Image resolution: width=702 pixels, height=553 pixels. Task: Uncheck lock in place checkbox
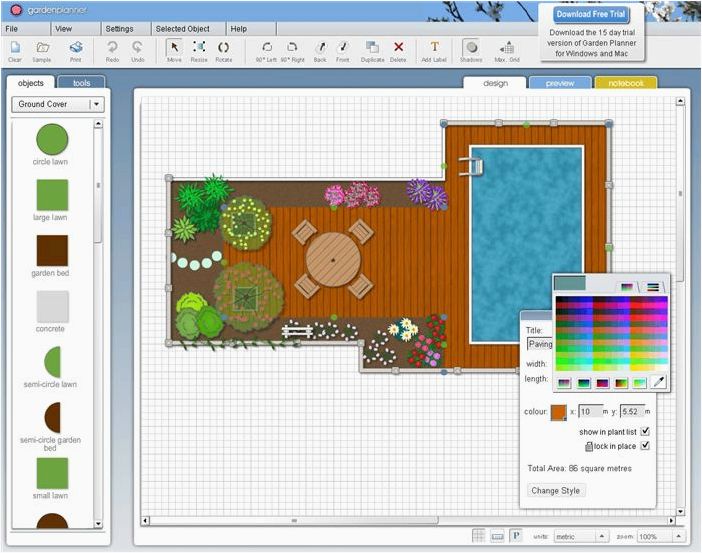(x=645, y=446)
